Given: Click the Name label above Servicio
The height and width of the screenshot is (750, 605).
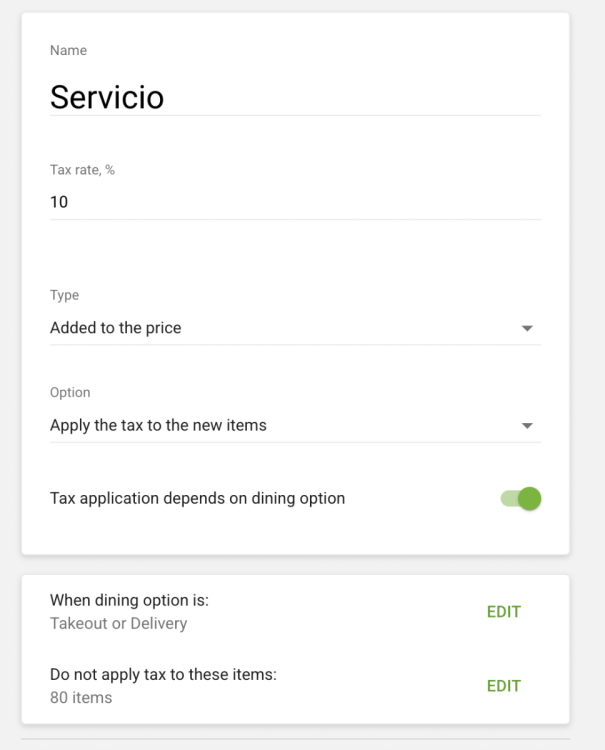Looking at the screenshot, I should 68,51.
